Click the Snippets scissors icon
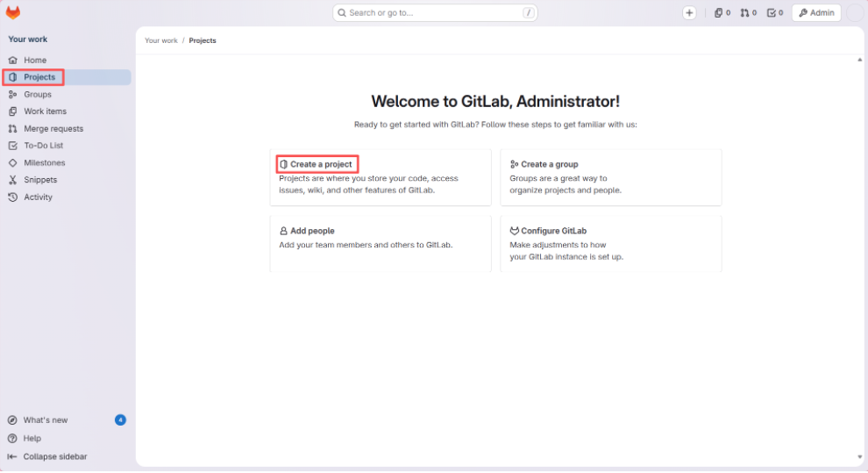This screenshot has width=868, height=473. (x=13, y=180)
